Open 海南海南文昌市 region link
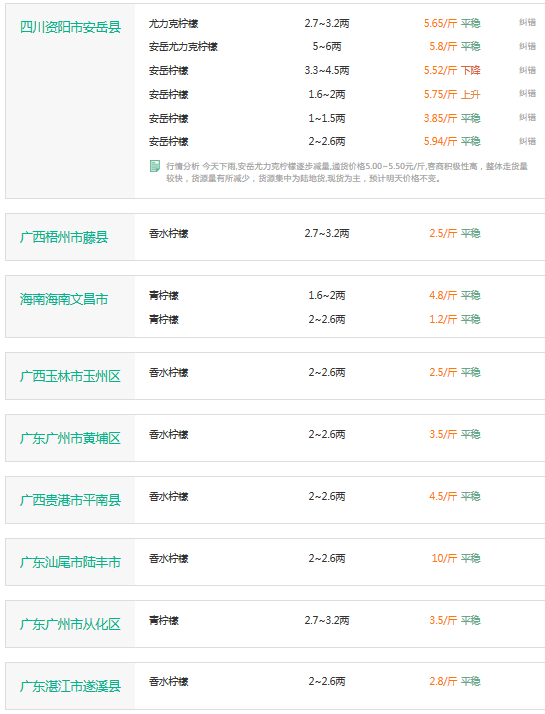 pos(64,299)
